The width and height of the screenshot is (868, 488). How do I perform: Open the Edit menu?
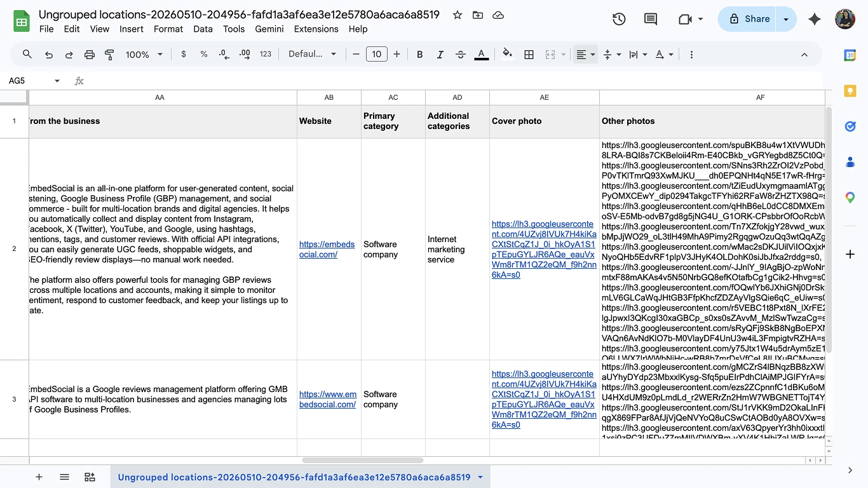click(x=72, y=29)
